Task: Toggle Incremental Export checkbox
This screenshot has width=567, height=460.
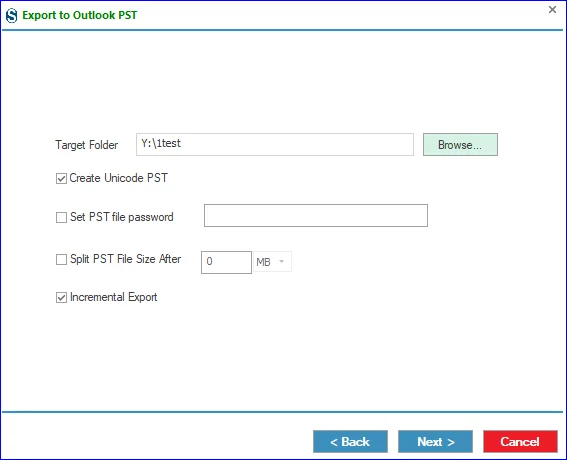Action: 61,298
